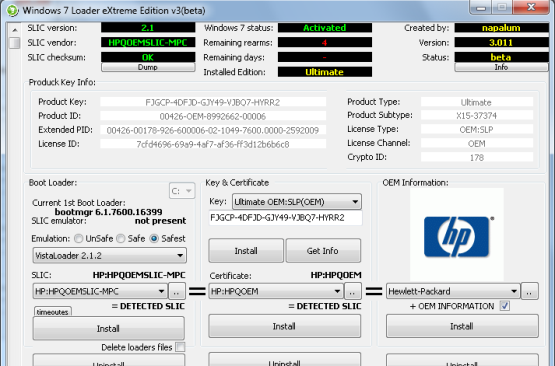Click Uninstall under OEM Information section
Image resolution: width=555 pixels, height=366 pixels.
462,360
